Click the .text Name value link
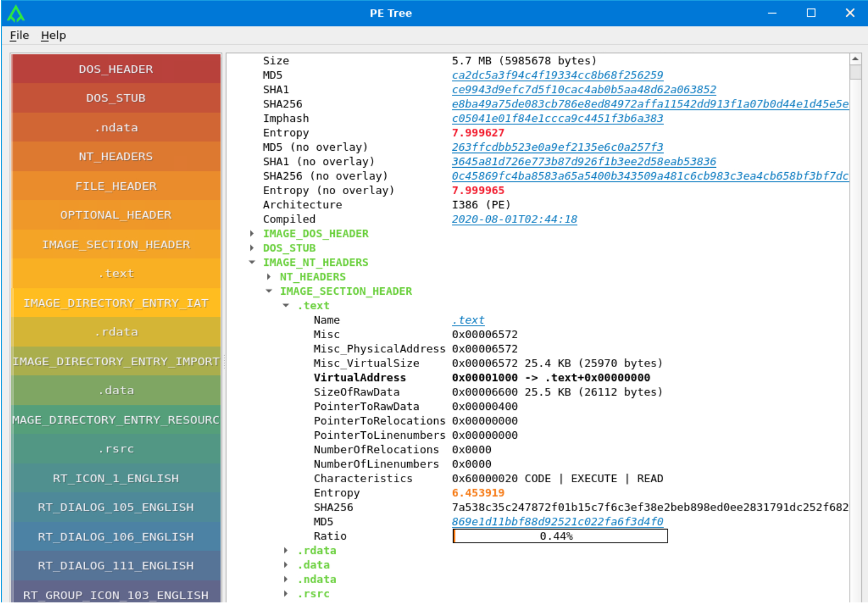Viewport: 868px width, 603px height. pos(468,320)
